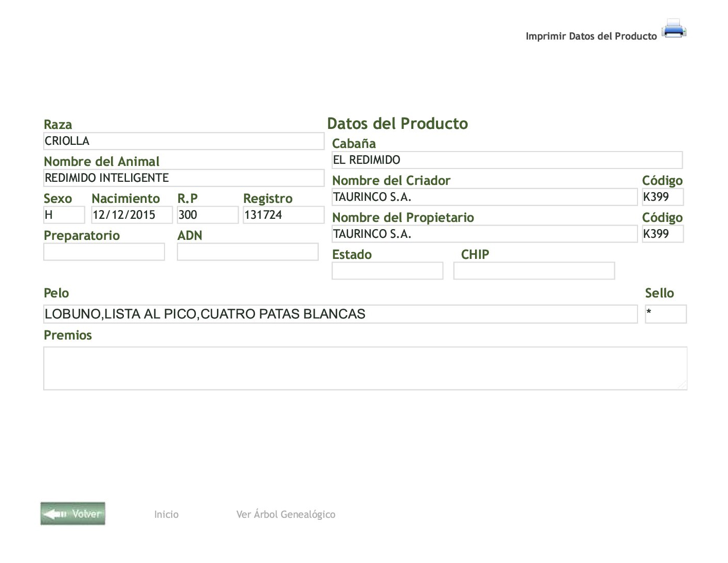Image resolution: width=728 pixels, height=563 pixels.
Task: Focus the Sexo field showing H
Action: click(64, 215)
